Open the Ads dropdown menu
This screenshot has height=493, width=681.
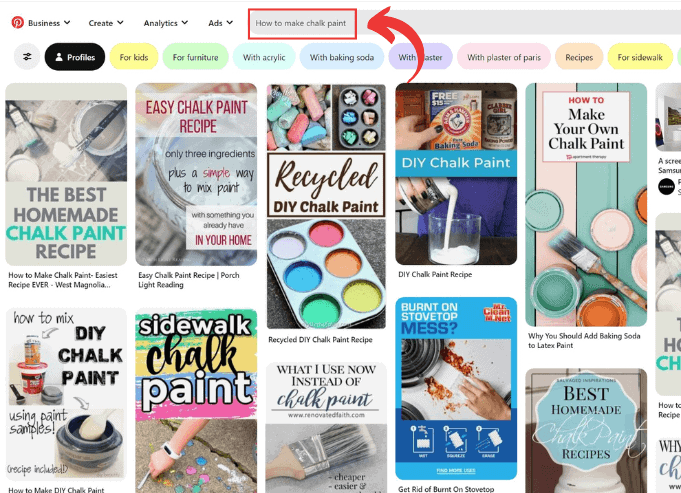point(220,23)
